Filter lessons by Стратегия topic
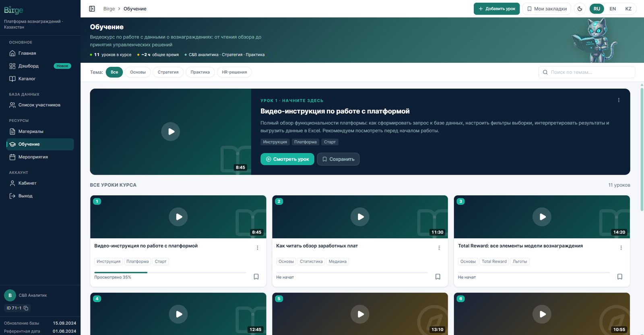 click(x=168, y=72)
